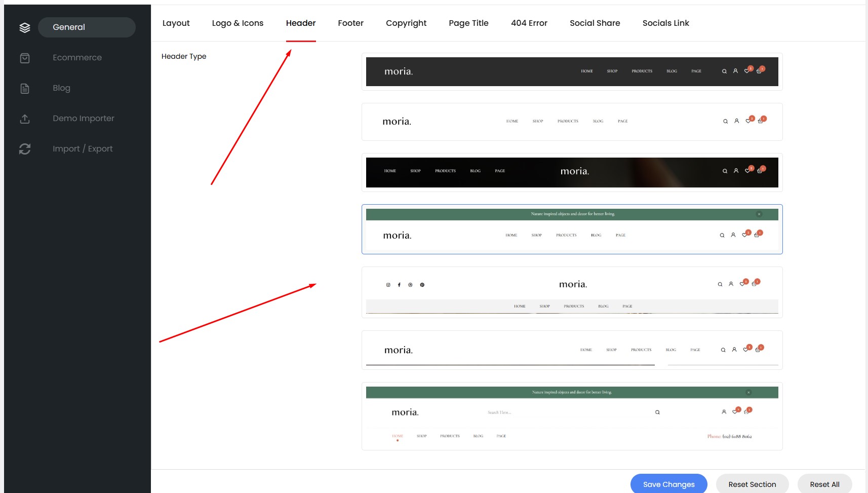Select header with social icons and centered logo

(572, 292)
